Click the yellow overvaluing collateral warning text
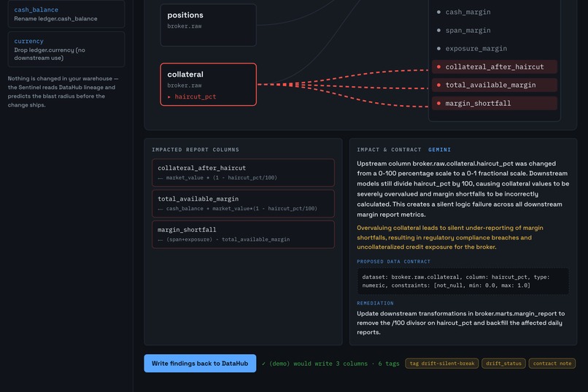This screenshot has width=588, height=392. 450,237
